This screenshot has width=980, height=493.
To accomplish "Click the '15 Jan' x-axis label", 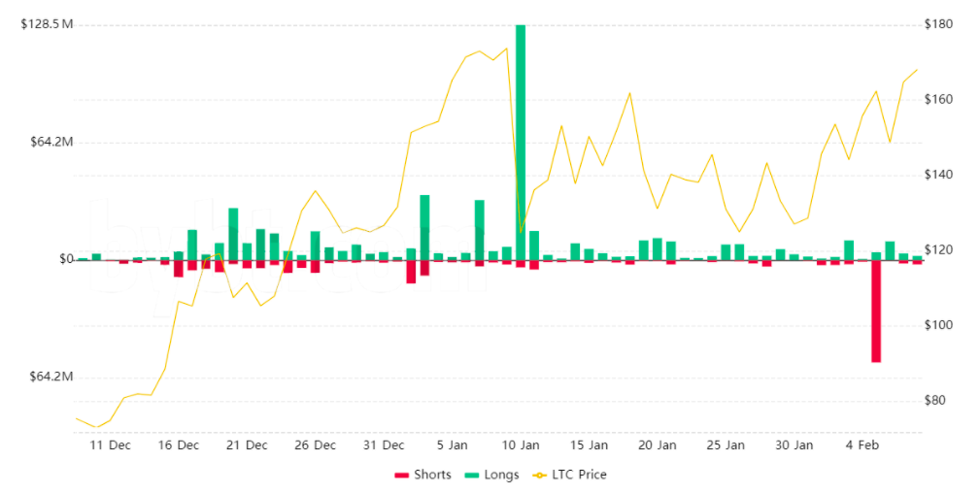I will click(589, 445).
